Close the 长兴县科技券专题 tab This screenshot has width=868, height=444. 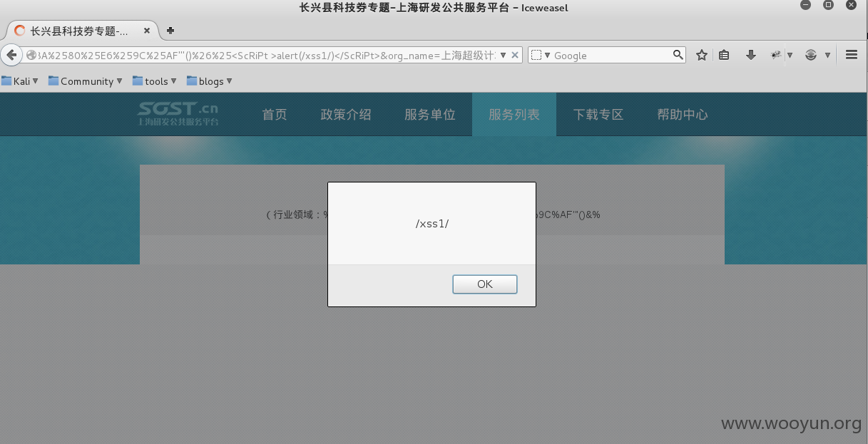coord(148,31)
